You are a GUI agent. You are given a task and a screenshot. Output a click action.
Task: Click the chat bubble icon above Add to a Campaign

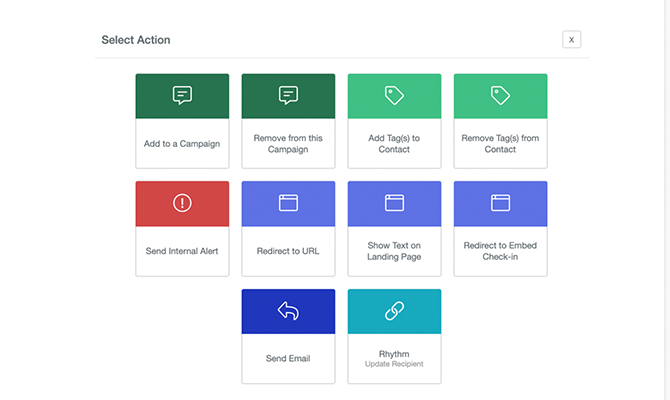182,95
